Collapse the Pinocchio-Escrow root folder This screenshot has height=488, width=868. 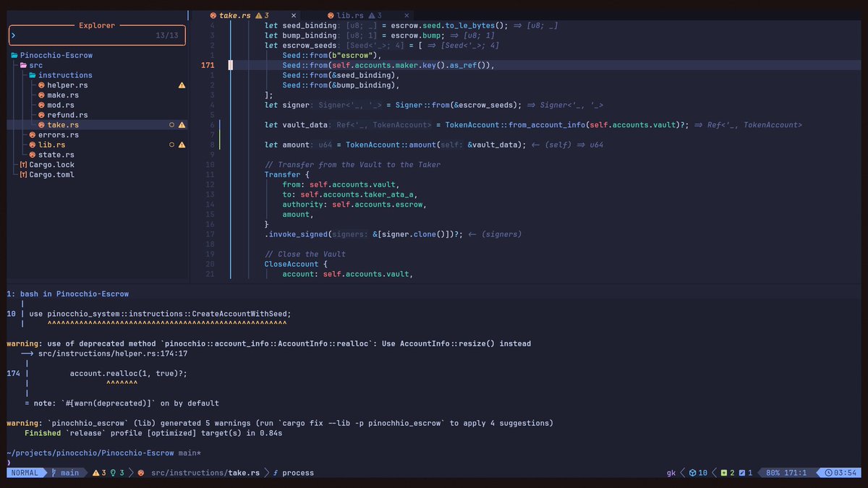pos(14,56)
